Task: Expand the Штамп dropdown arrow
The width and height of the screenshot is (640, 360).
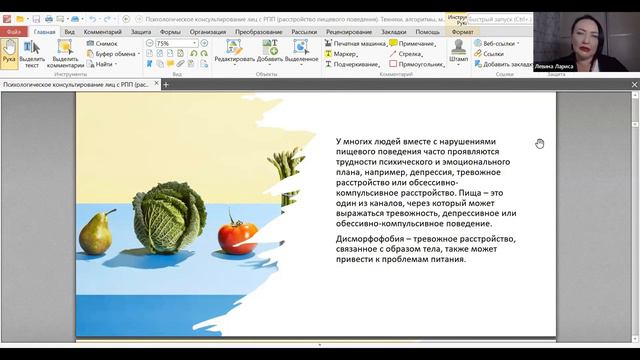Action: [x=458, y=65]
